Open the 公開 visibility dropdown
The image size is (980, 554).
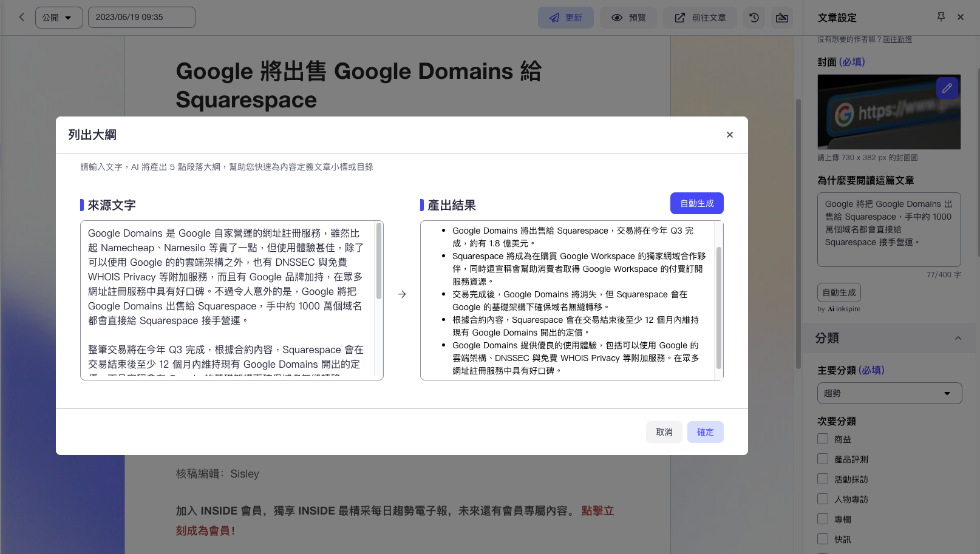[x=59, y=18]
